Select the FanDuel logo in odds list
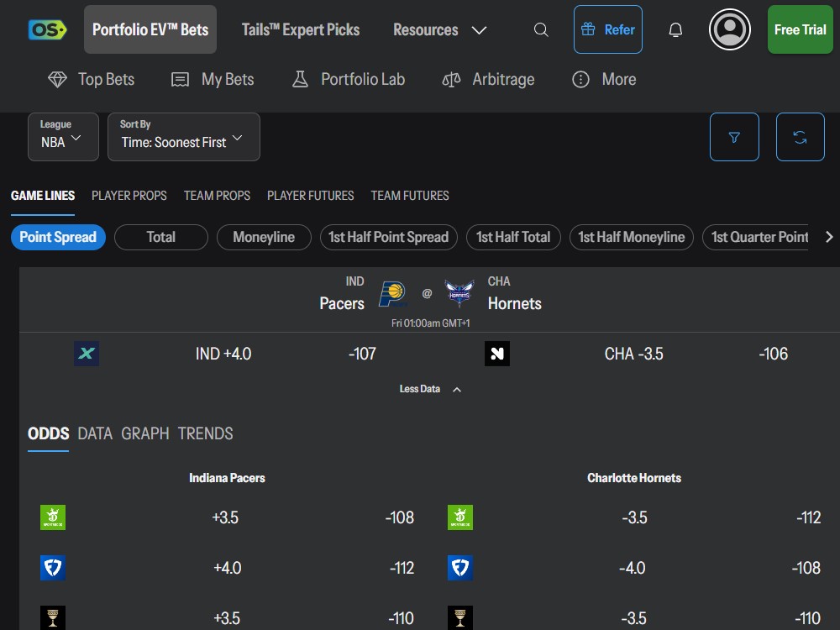 click(53, 568)
